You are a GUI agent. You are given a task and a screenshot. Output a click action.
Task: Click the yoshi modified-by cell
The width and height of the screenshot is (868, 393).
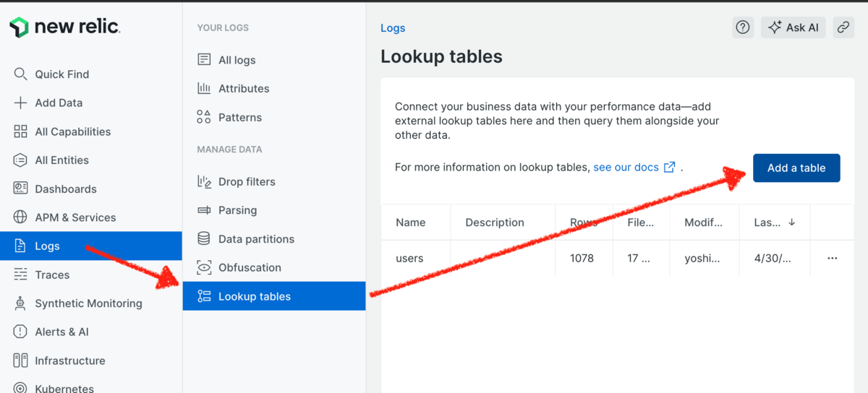(x=703, y=258)
